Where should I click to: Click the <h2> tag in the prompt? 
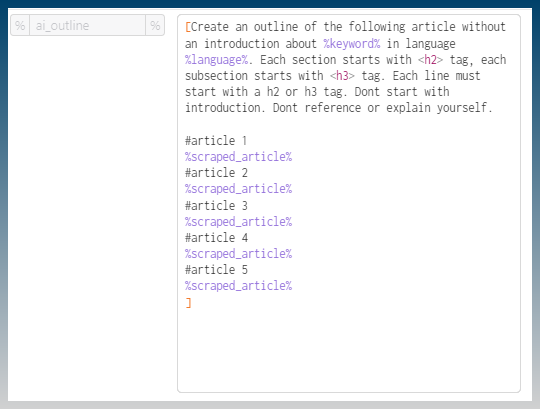(x=430, y=60)
